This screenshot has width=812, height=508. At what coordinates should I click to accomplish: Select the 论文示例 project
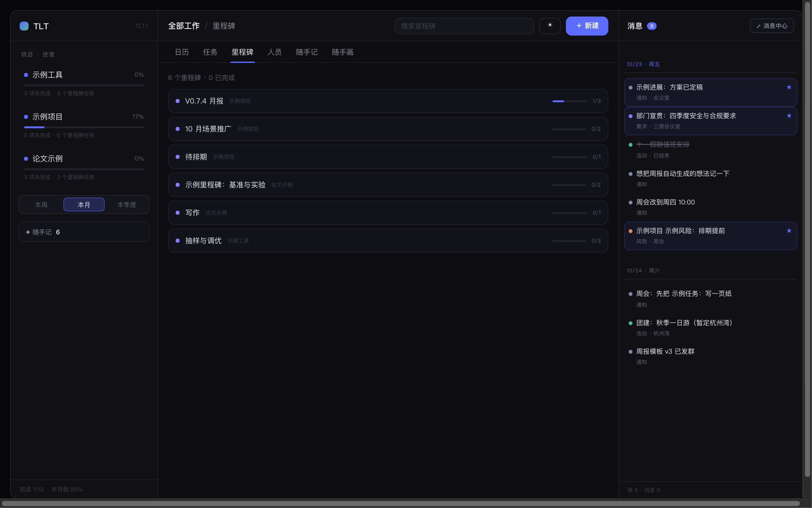point(84,167)
